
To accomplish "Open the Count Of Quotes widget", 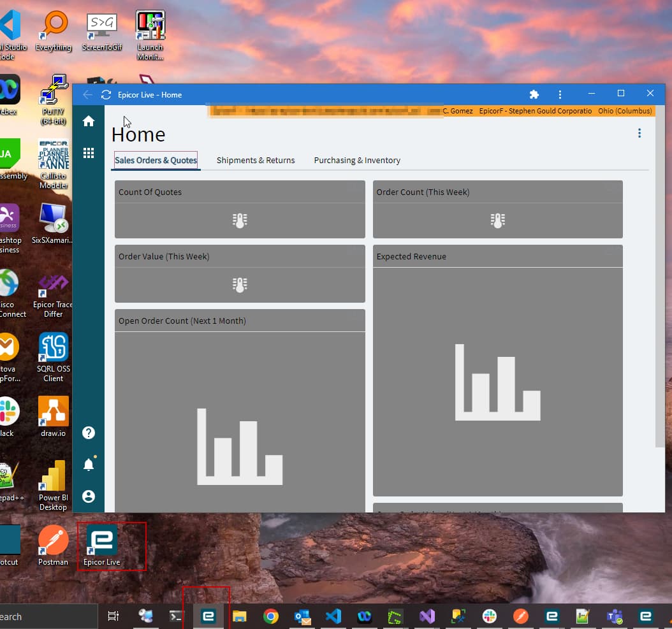I will click(x=240, y=209).
